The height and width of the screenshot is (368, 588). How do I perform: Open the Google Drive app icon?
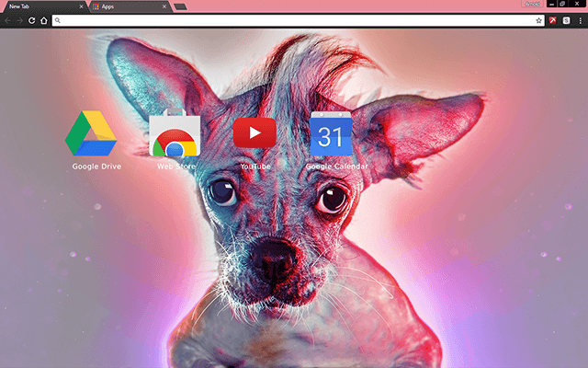90,134
